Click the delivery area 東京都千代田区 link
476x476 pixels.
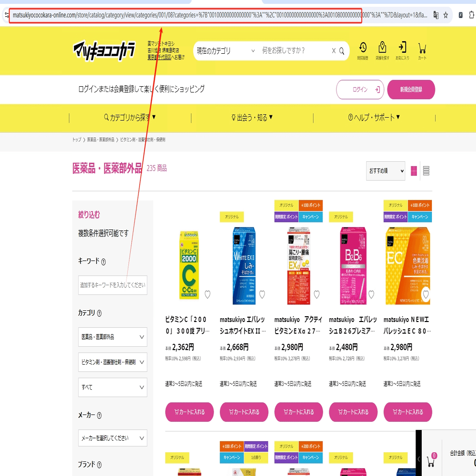pyautogui.click(x=159, y=57)
